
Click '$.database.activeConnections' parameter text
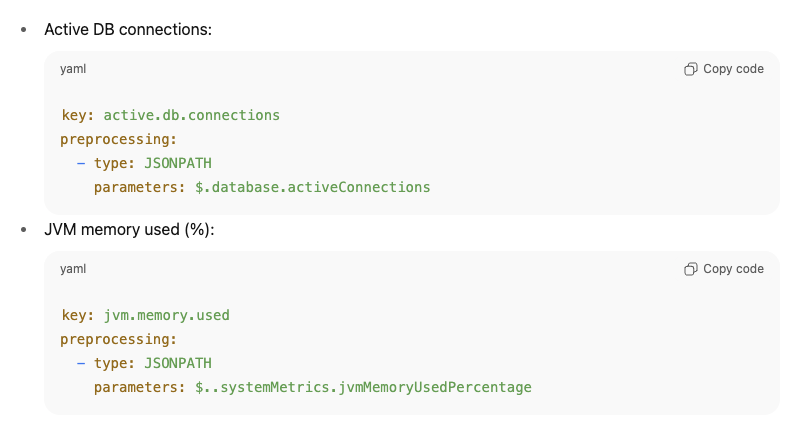pos(312,187)
